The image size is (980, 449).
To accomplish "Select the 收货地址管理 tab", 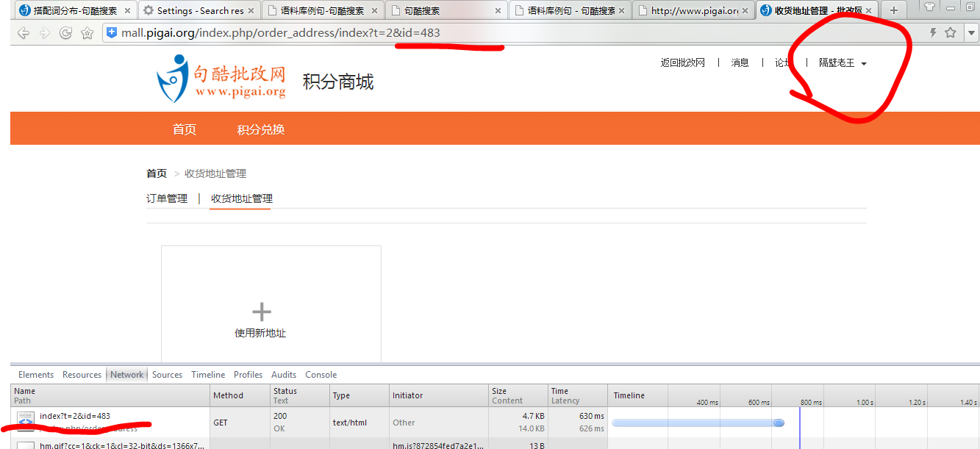I will [241, 198].
